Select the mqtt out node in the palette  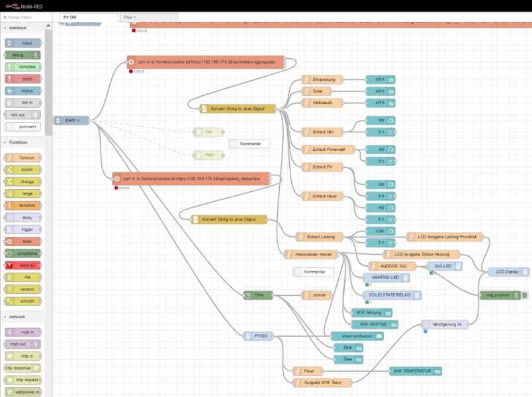22,344
